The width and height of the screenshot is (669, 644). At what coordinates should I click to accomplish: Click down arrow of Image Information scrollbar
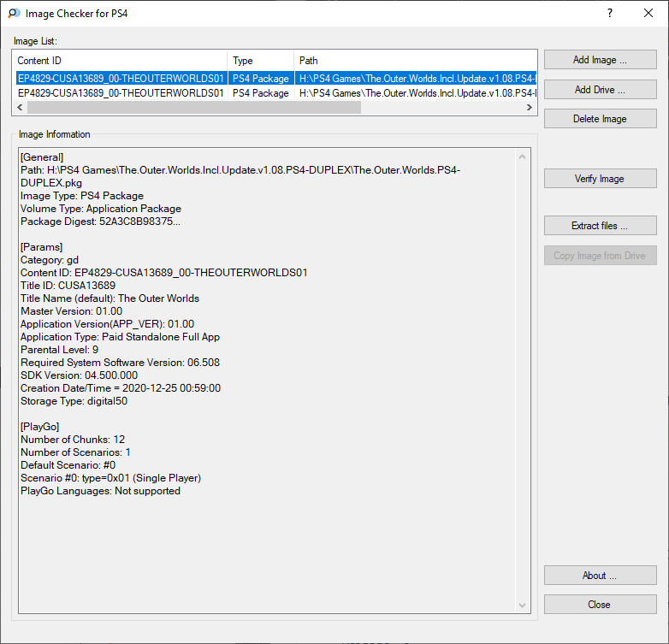point(523,605)
